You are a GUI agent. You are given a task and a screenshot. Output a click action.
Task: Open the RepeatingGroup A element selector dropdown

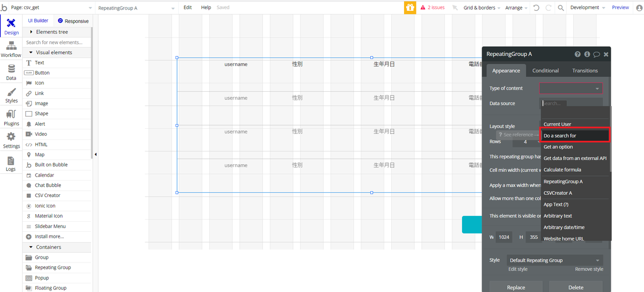coord(136,8)
